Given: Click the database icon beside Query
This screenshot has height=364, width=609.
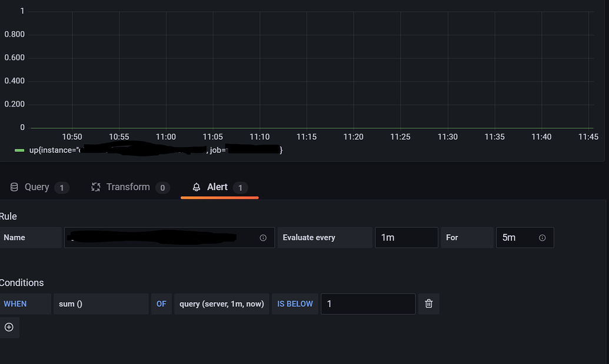Looking at the screenshot, I should (x=13, y=187).
